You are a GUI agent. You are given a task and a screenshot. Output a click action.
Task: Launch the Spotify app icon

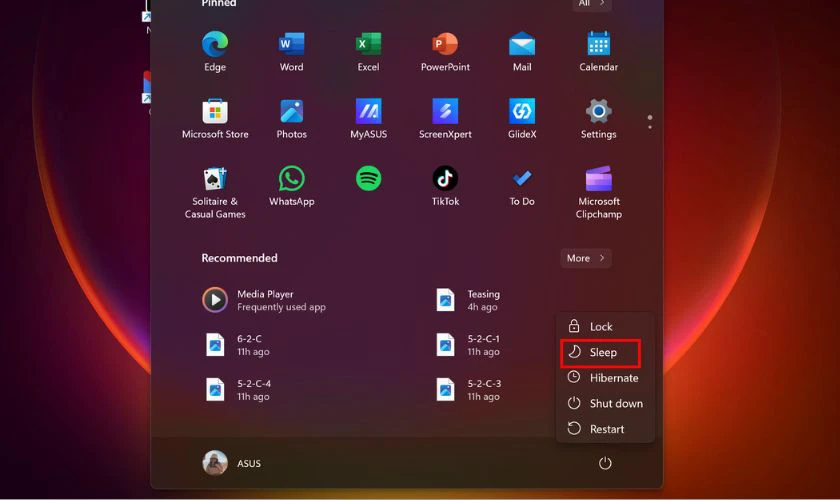point(369,178)
